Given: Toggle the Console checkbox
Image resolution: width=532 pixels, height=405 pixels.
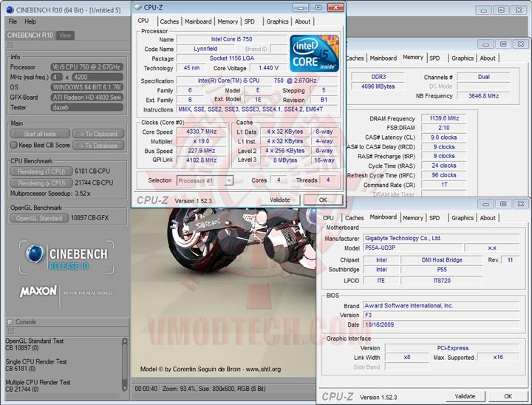Looking at the screenshot, I should (10, 321).
